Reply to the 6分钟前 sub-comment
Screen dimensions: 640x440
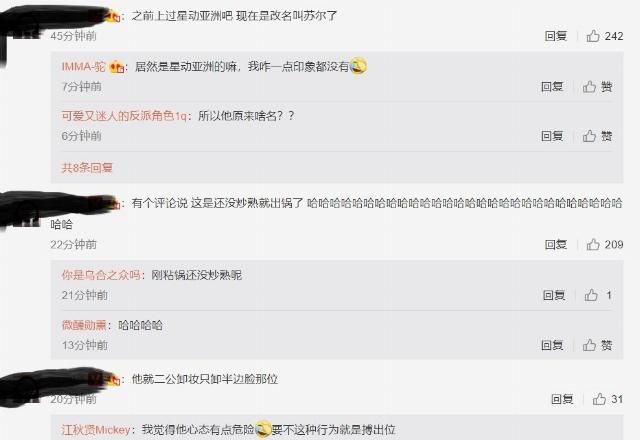[x=552, y=136]
